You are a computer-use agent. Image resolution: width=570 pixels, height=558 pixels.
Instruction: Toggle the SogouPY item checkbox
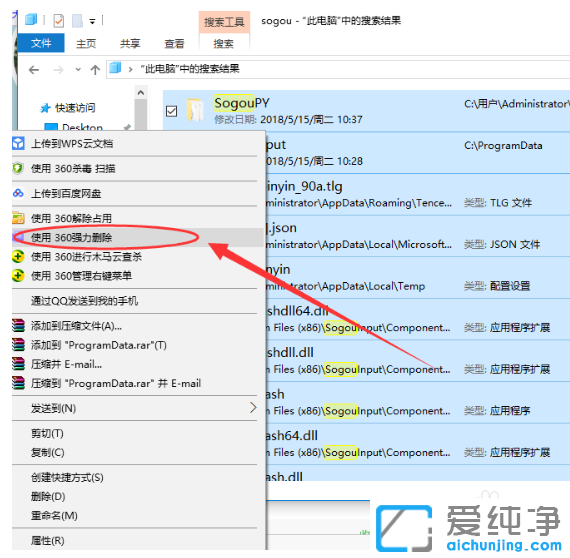coord(171,111)
